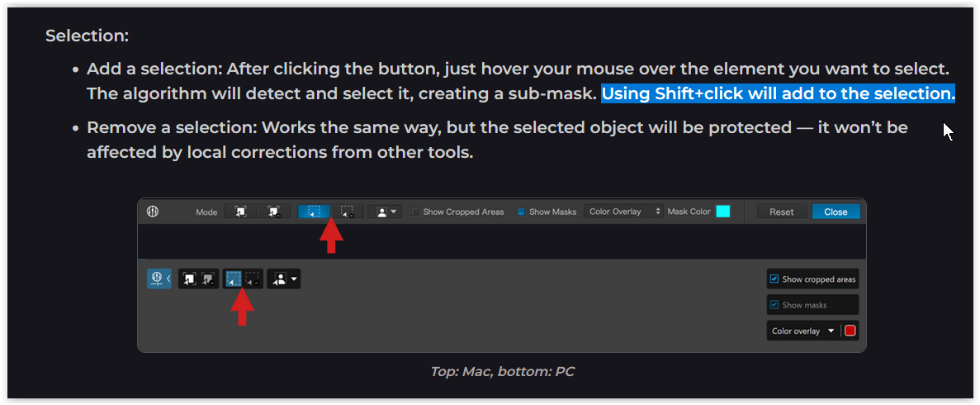The width and height of the screenshot is (980, 405).
Task: Click the remove-selection icon in the PC toolbar
Action: pyautogui.click(x=253, y=279)
